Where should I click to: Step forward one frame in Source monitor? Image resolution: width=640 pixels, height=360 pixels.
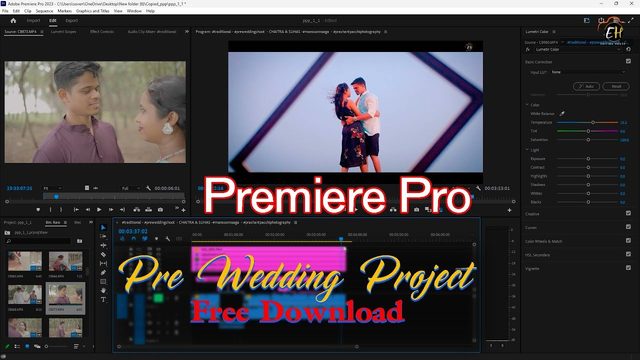coord(111,209)
